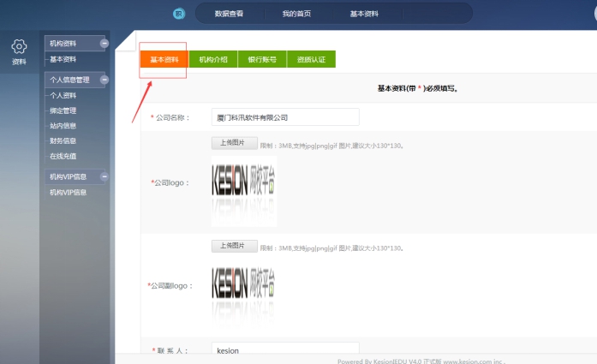597x364 pixels.
Task: Click 上传图片 button for 公司logo
Action: 232,142
